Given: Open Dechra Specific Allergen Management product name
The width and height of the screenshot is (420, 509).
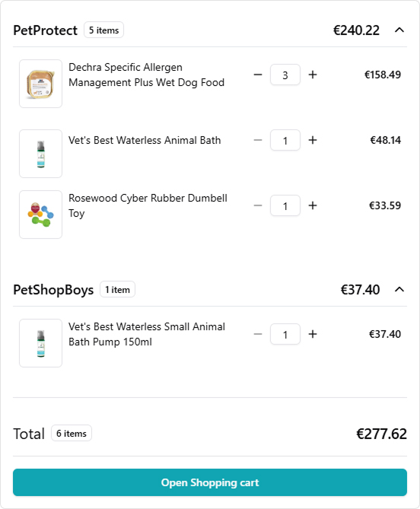Looking at the screenshot, I should coord(146,75).
